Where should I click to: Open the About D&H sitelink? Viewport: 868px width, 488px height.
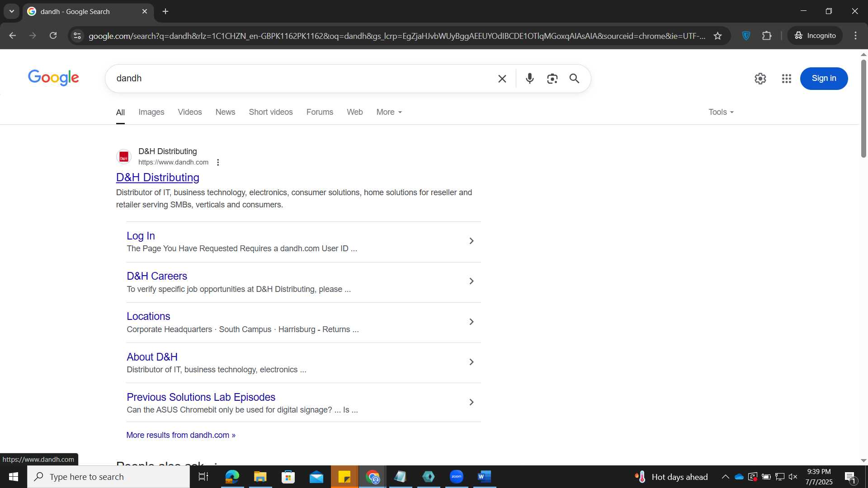(152, 357)
